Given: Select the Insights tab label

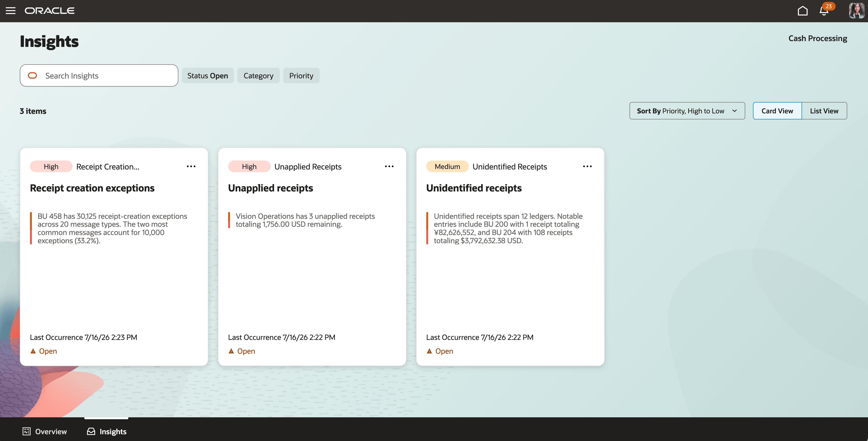Looking at the screenshot, I should click(x=113, y=431).
